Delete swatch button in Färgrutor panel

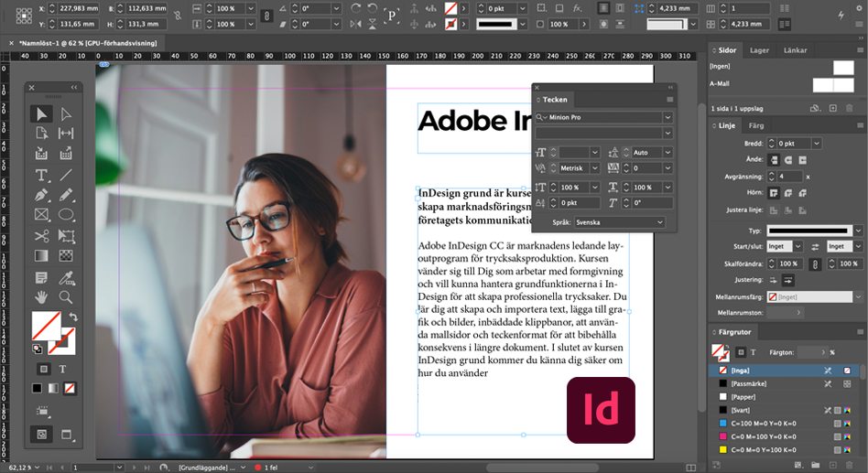pos(849,466)
